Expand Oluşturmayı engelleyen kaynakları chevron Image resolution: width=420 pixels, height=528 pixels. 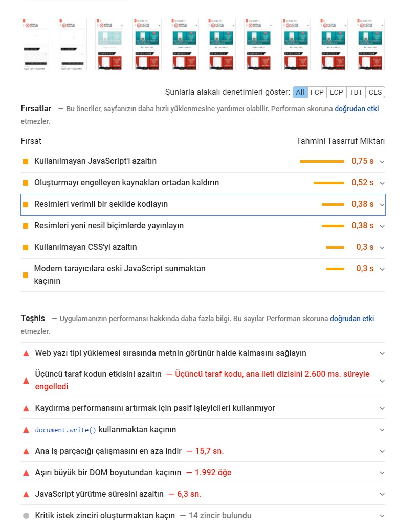click(x=382, y=183)
